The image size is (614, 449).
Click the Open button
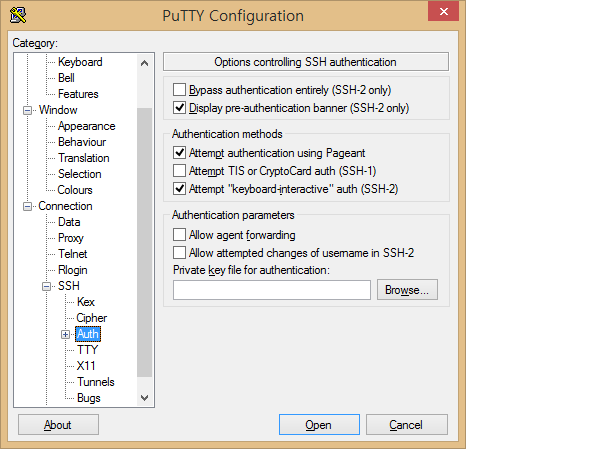click(x=319, y=425)
